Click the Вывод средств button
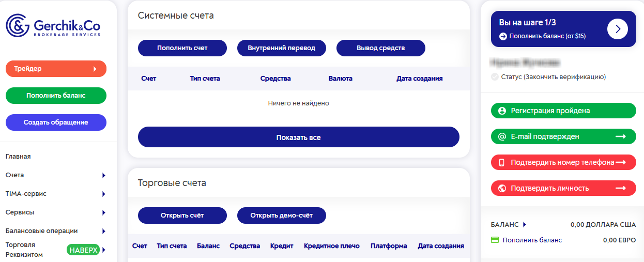 coord(381,48)
